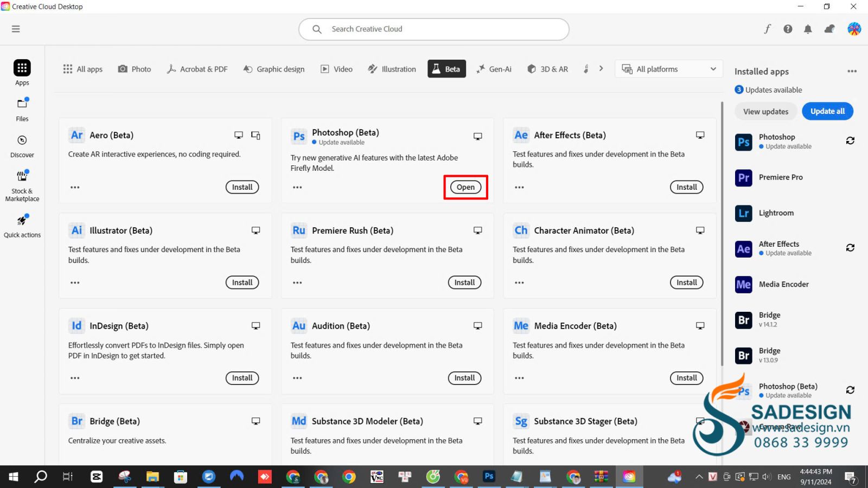Switch to the All apps tab
The image size is (868, 488).
tap(83, 69)
